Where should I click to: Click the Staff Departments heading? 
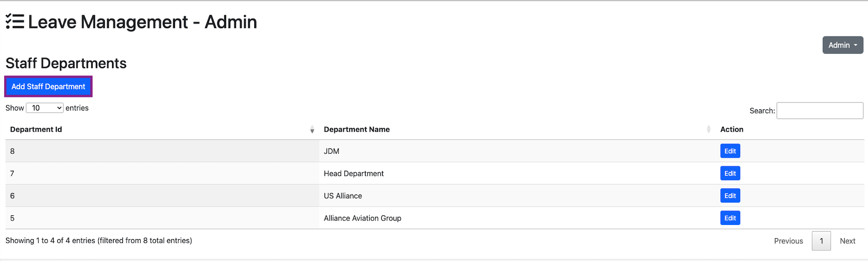coord(66,63)
